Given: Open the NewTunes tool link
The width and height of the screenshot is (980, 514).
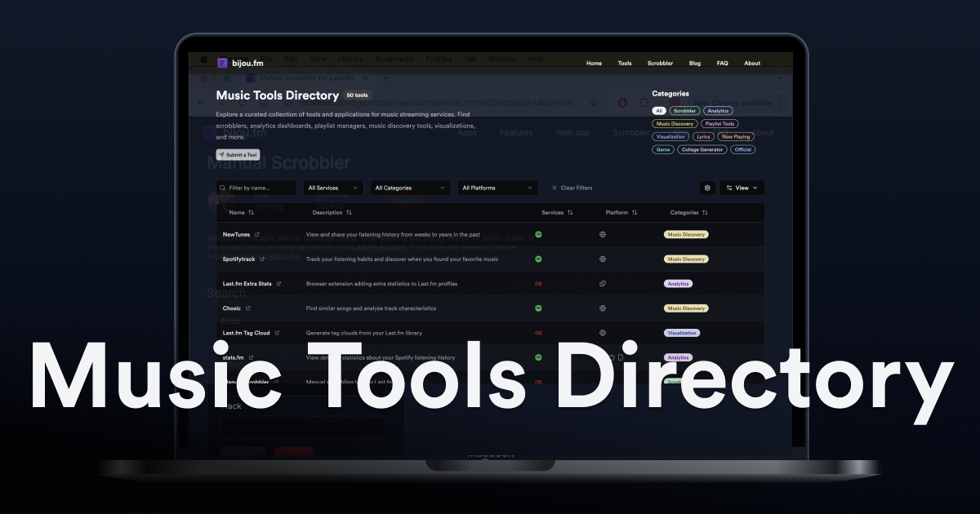Looking at the screenshot, I should (x=236, y=234).
